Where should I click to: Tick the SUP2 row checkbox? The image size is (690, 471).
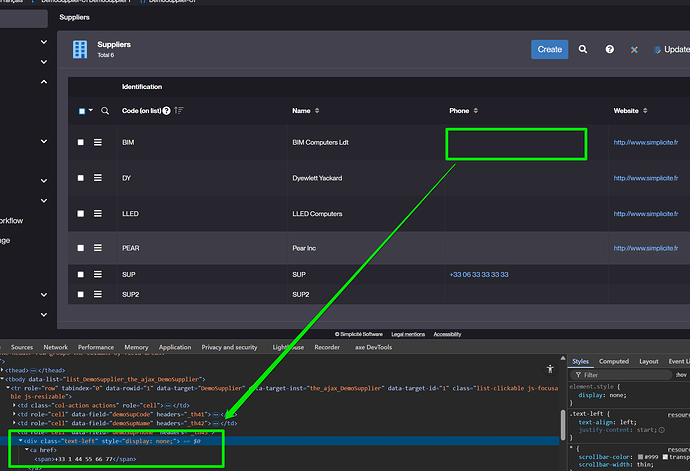coord(81,295)
